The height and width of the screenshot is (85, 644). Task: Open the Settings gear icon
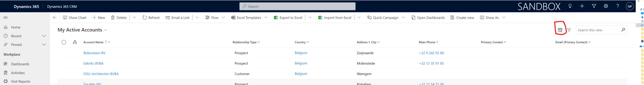click(606, 6)
